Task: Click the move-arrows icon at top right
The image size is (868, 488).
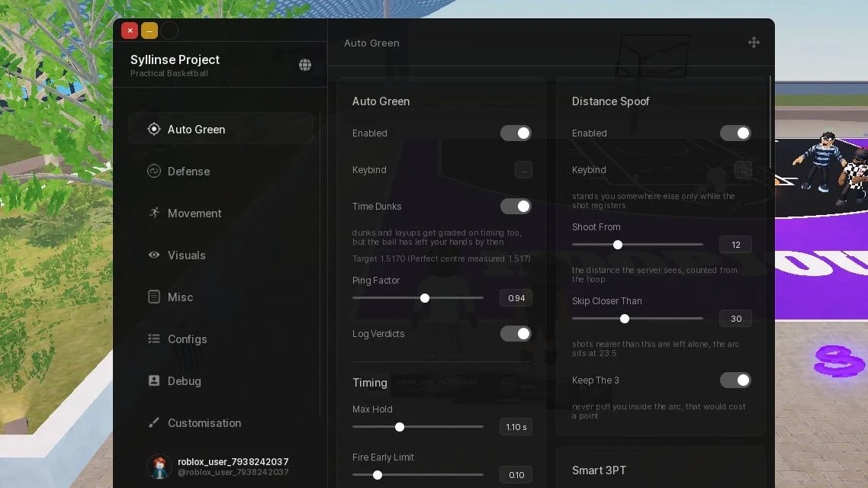Action: pyautogui.click(x=754, y=43)
